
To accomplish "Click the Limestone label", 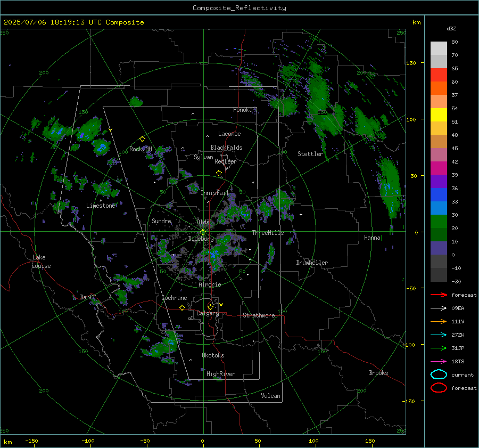I will pos(101,206).
